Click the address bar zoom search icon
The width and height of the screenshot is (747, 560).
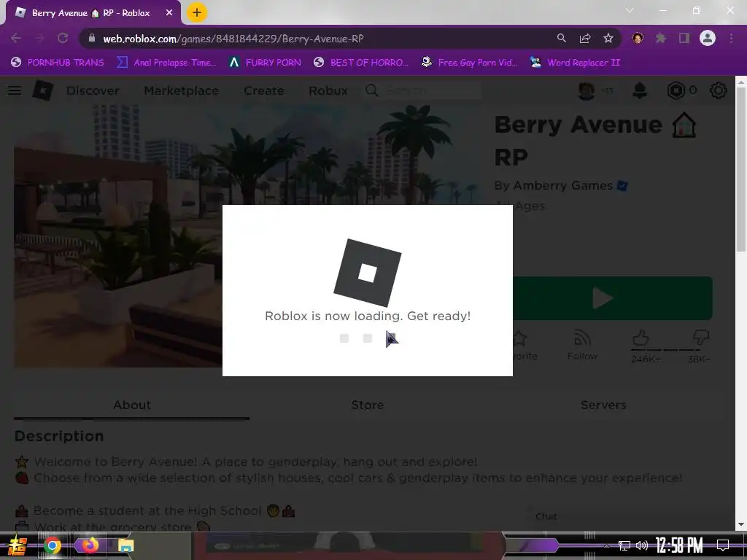(562, 38)
